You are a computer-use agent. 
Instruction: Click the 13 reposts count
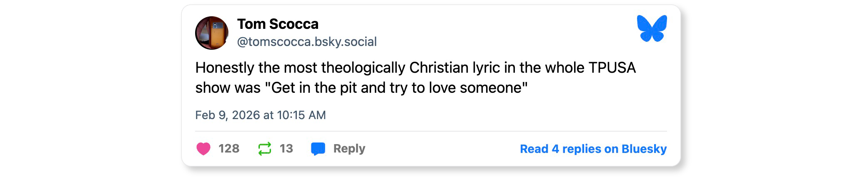(286, 149)
